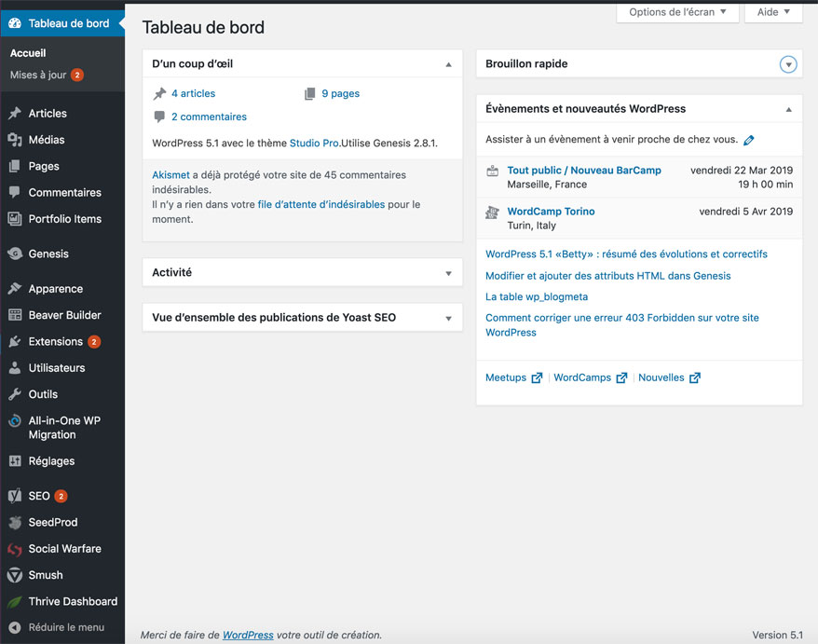
Task: Click the Réduire le menu arrow icon
Action: coord(15,627)
